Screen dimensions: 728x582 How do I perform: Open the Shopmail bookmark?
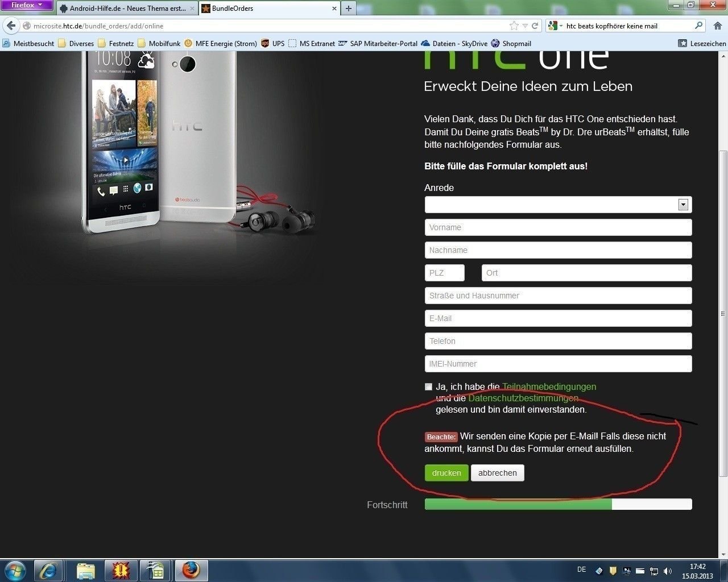click(511, 43)
